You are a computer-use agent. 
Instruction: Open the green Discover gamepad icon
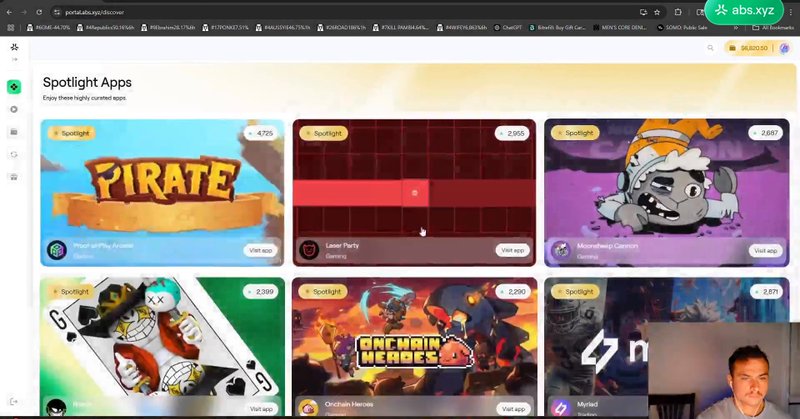point(14,87)
